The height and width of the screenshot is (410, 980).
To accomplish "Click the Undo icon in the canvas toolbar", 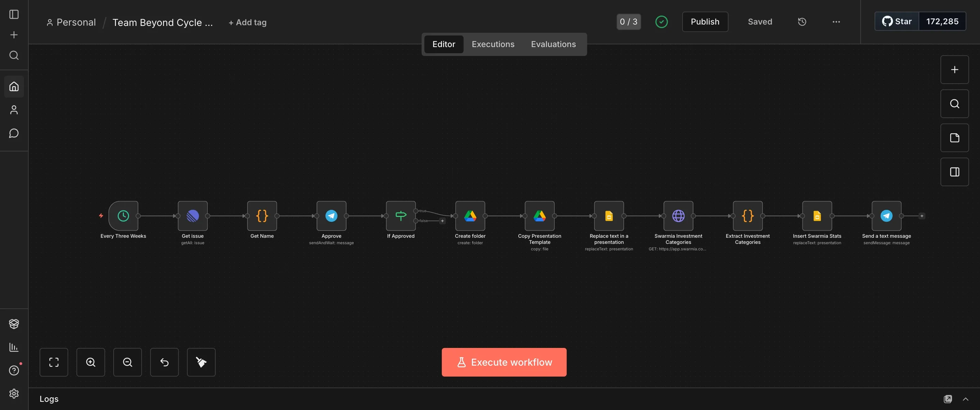I will [164, 362].
